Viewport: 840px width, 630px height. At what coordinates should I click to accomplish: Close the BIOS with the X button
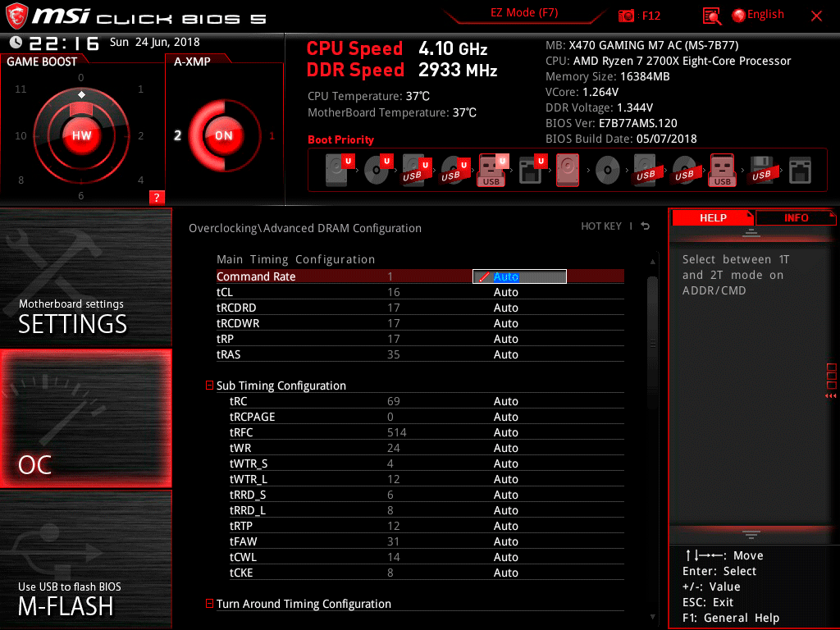pos(816,16)
